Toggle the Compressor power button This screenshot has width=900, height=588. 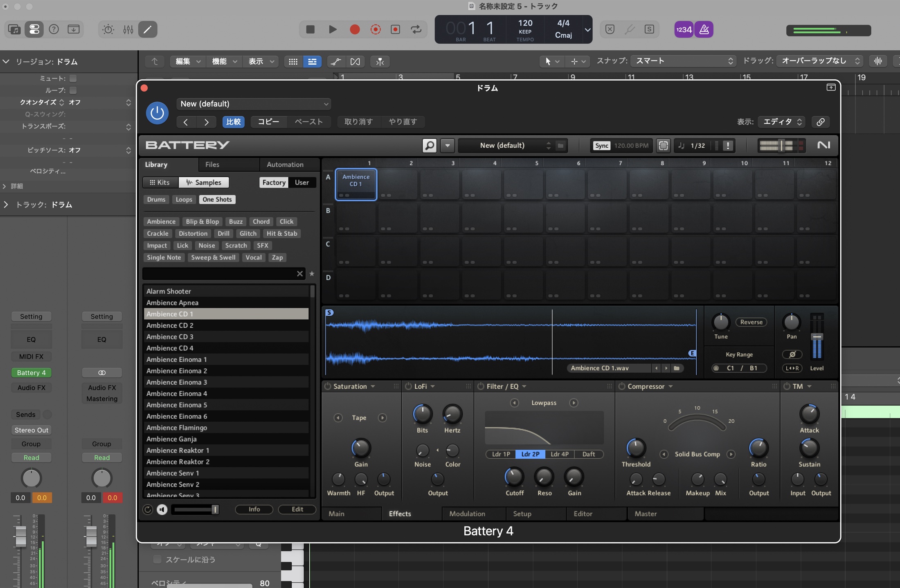622,386
